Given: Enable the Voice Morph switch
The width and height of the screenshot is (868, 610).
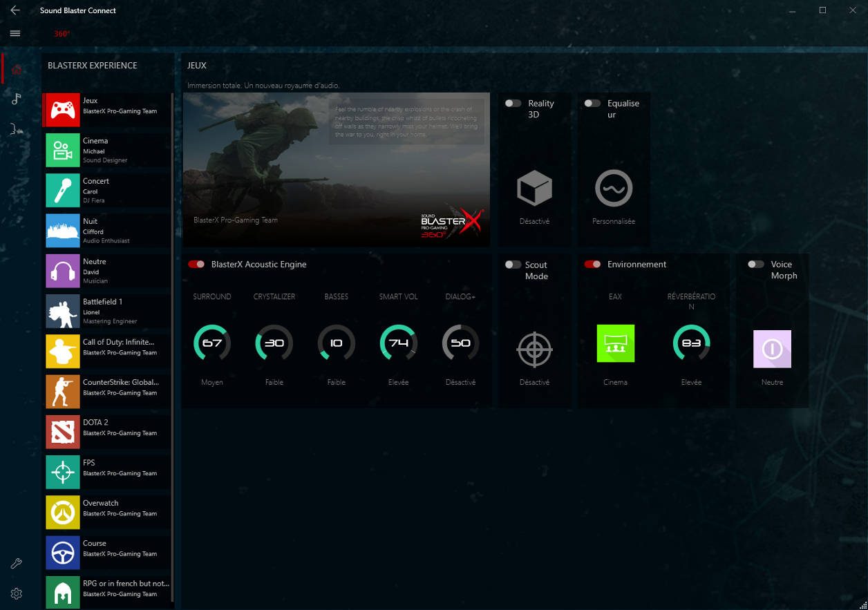Looking at the screenshot, I should tap(756, 265).
